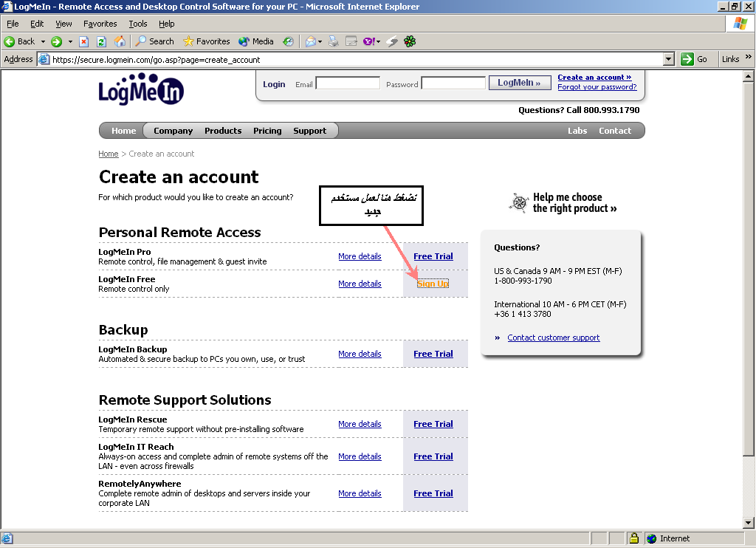
Task: Open the View menu
Action: pos(63,24)
